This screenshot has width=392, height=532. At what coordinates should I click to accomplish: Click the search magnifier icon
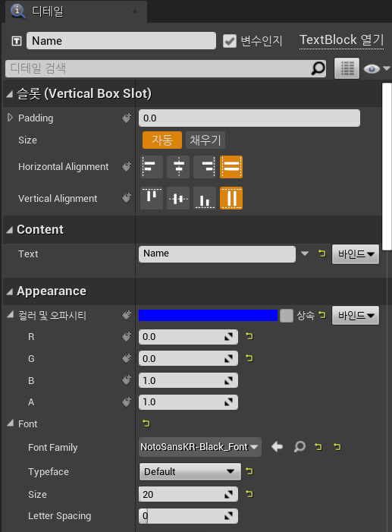(x=318, y=68)
